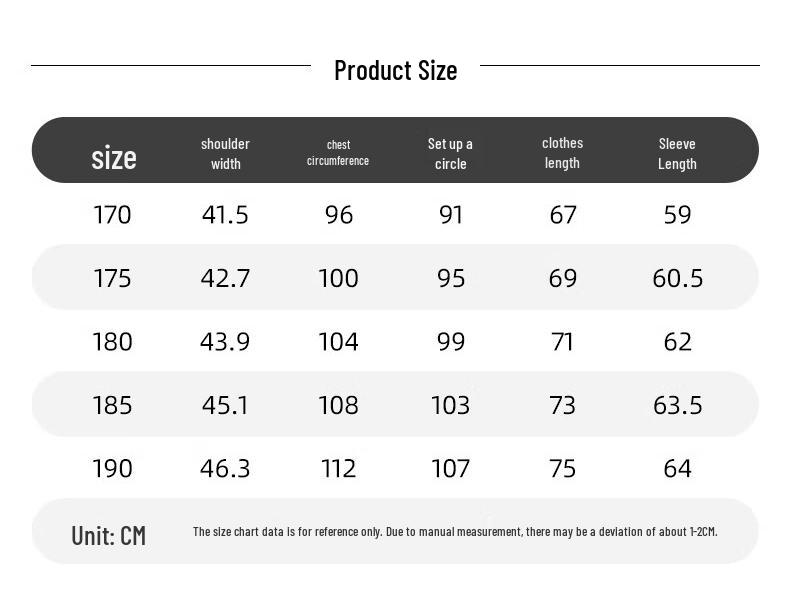Click the size 190 row label

tap(112, 468)
